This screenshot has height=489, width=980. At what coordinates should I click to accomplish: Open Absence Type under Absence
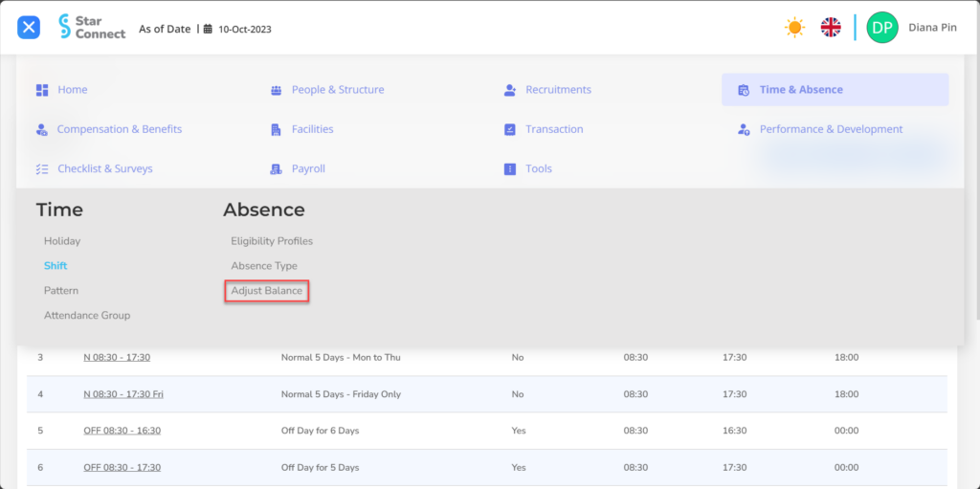[264, 266]
